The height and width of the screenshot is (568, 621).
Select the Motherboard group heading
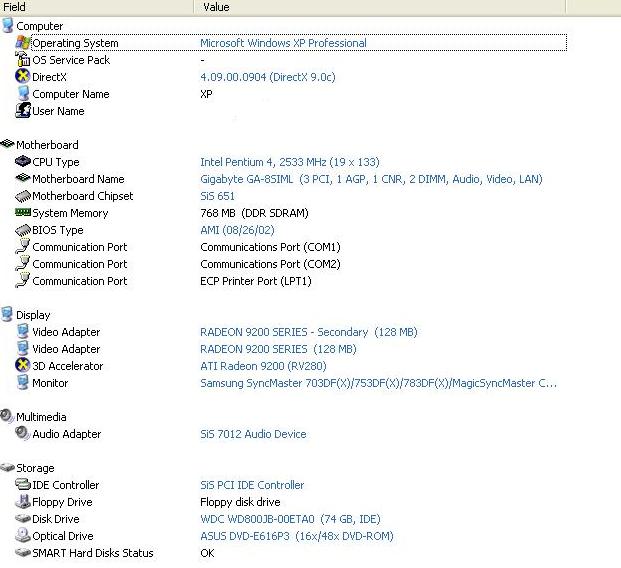point(46,145)
